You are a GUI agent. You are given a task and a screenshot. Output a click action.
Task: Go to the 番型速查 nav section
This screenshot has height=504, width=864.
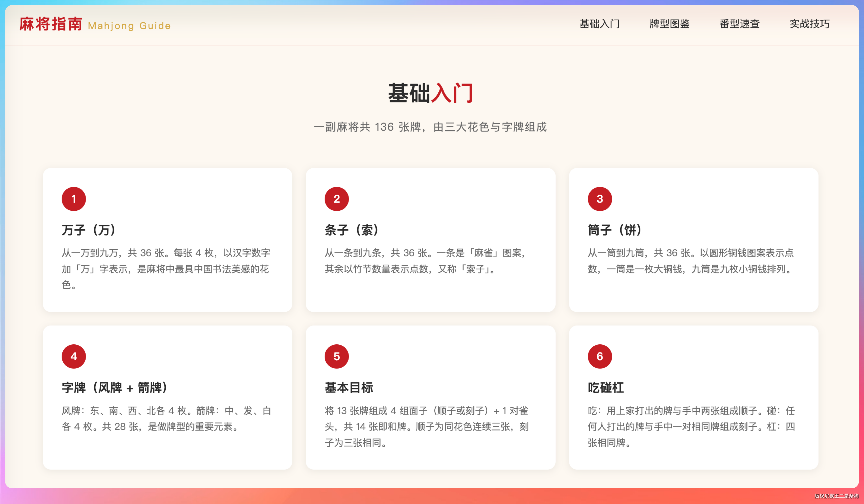click(x=740, y=24)
